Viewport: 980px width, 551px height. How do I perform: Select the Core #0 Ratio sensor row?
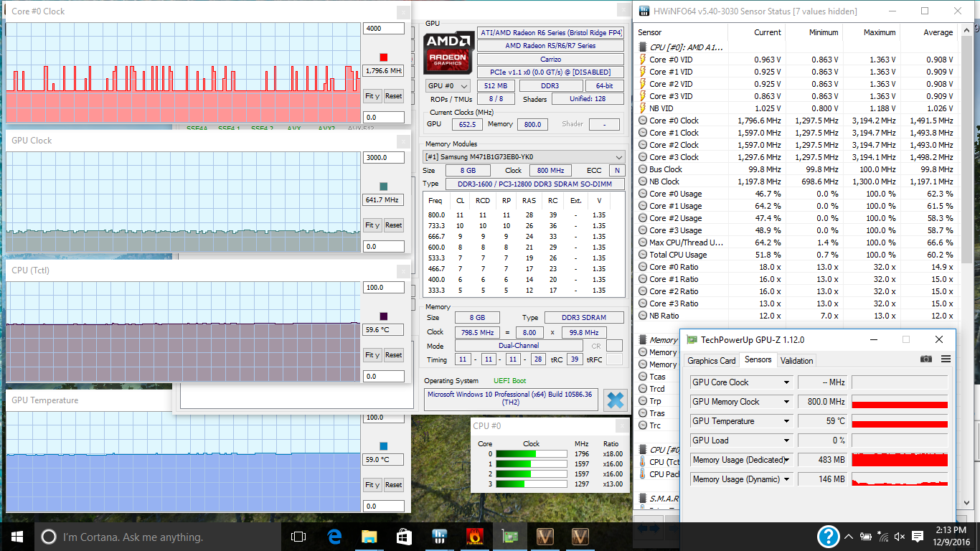tap(797, 267)
